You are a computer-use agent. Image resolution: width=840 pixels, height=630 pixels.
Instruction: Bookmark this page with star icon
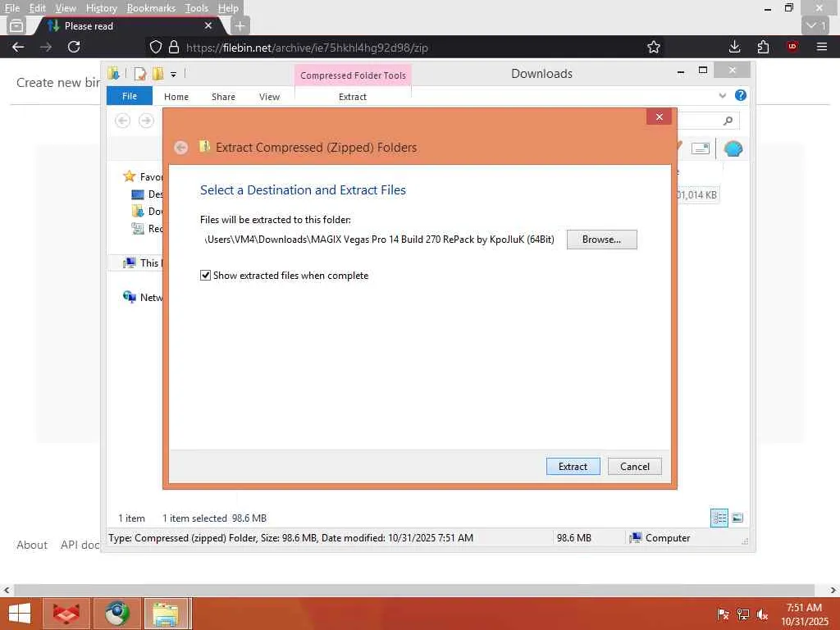(x=653, y=47)
